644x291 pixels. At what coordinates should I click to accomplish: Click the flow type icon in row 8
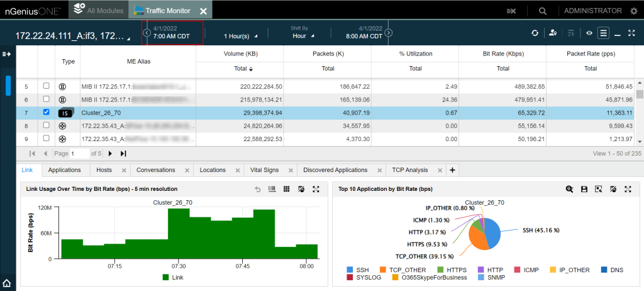(x=62, y=125)
